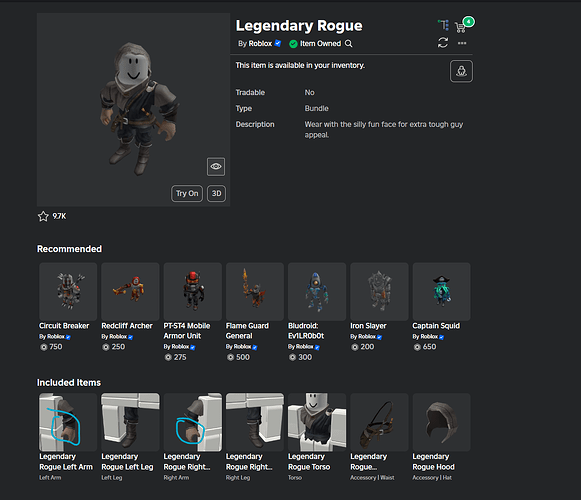581x500 pixels.
Task: Open the shopping cart icon
Action: point(460,27)
